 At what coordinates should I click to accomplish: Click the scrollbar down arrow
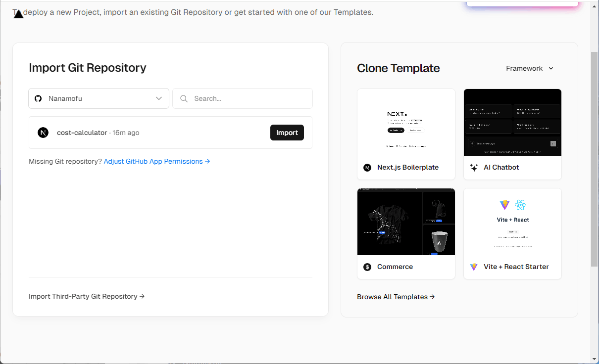[x=595, y=359]
